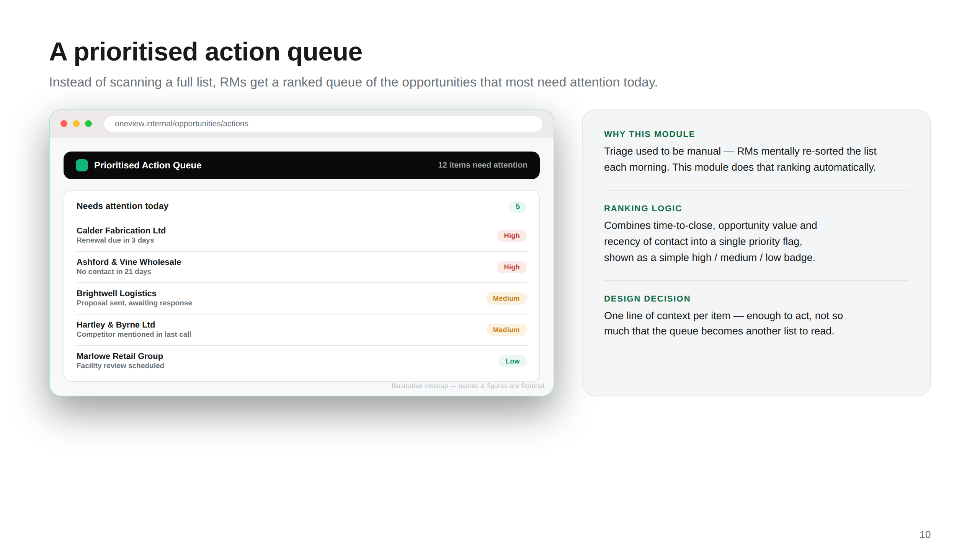Click the 'Combines time-to-close' paragraph

tap(710, 241)
